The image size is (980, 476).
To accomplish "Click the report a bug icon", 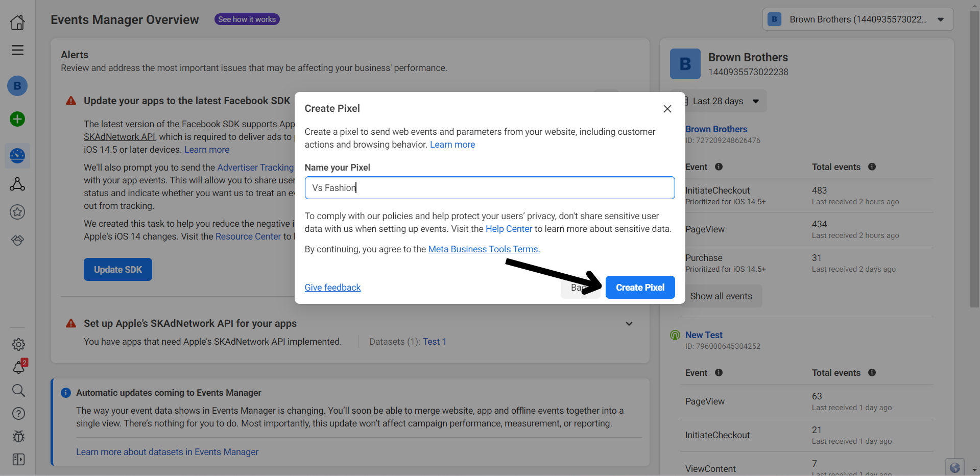I will click(18, 437).
